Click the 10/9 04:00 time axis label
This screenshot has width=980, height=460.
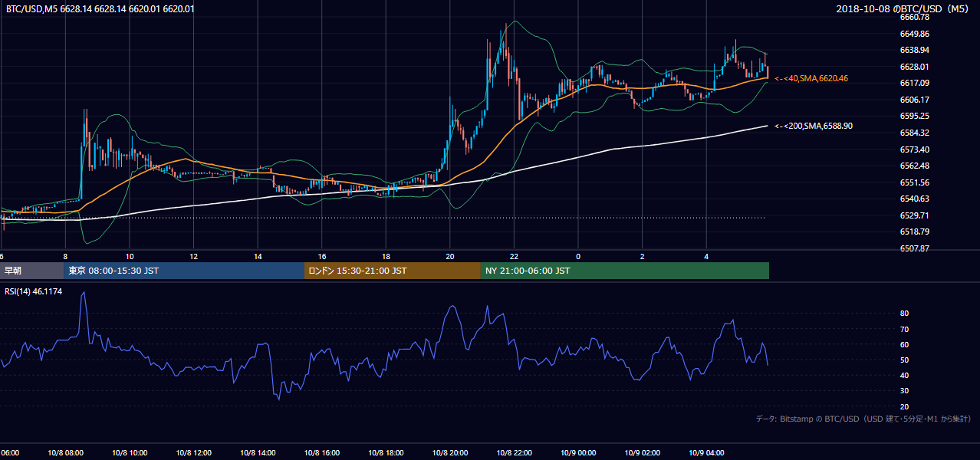[x=706, y=453]
